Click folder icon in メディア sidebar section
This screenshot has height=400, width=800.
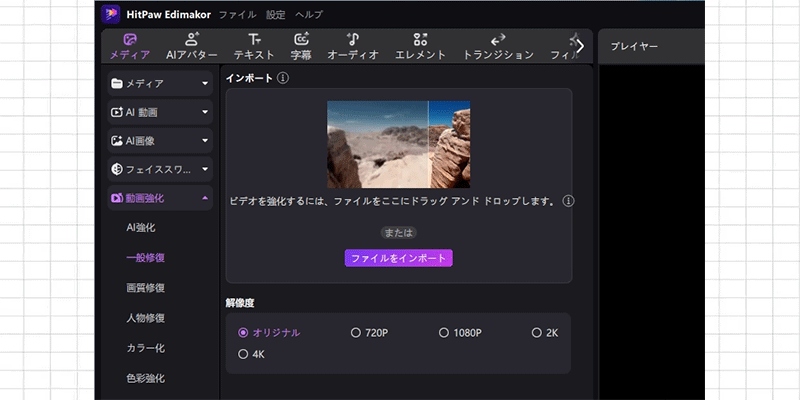(x=117, y=83)
